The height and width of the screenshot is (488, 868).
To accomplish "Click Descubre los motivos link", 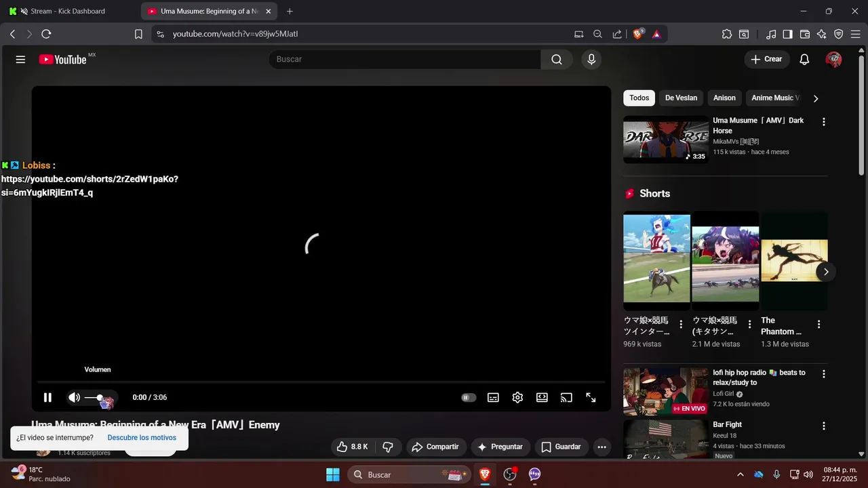I will coord(142,438).
